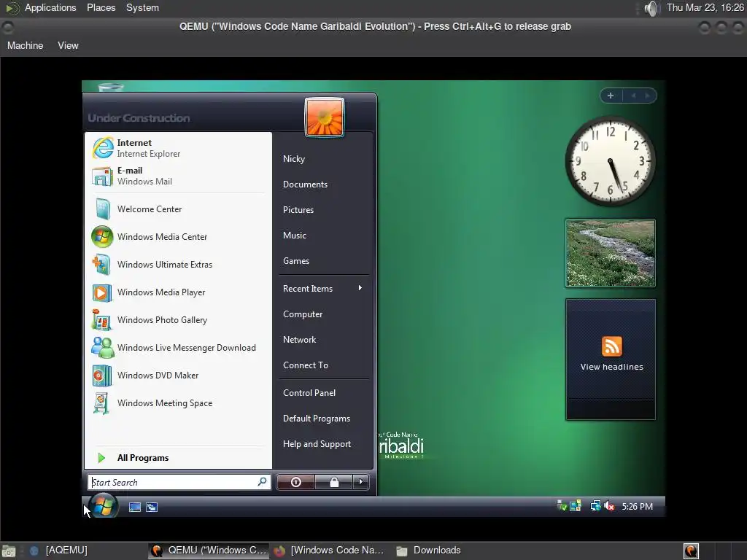Switch to AQEMU taskbar window
This screenshot has width=747, height=560.
pos(59,551)
